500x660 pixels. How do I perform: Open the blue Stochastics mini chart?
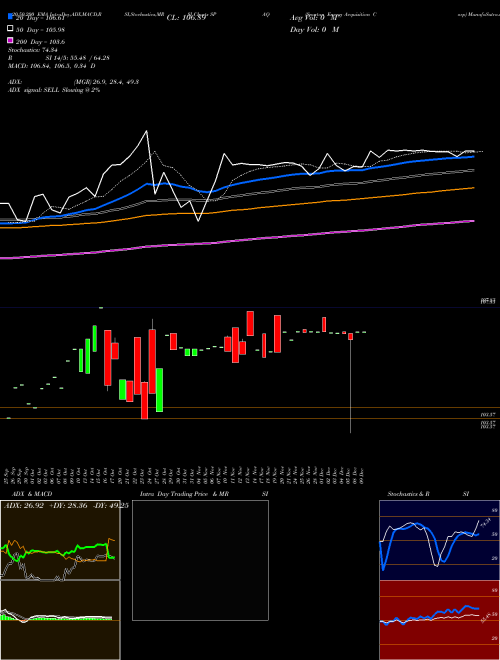(439, 540)
